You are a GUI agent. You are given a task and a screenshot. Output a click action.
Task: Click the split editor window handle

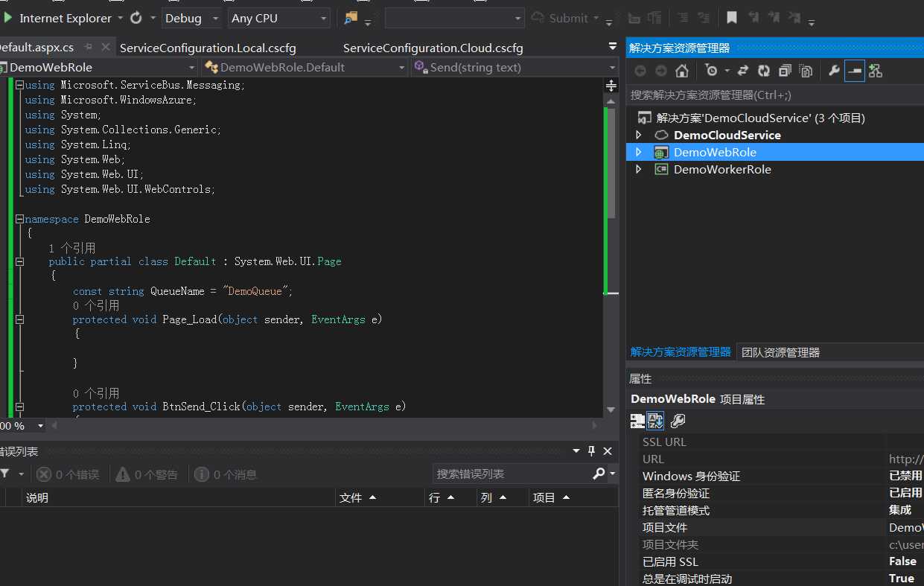tap(611, 86)
